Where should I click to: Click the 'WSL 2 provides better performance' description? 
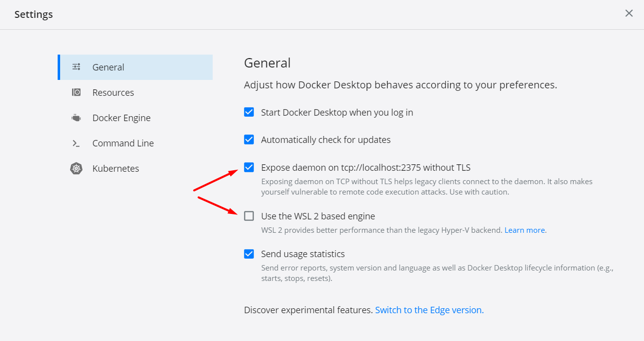point(382,230)
